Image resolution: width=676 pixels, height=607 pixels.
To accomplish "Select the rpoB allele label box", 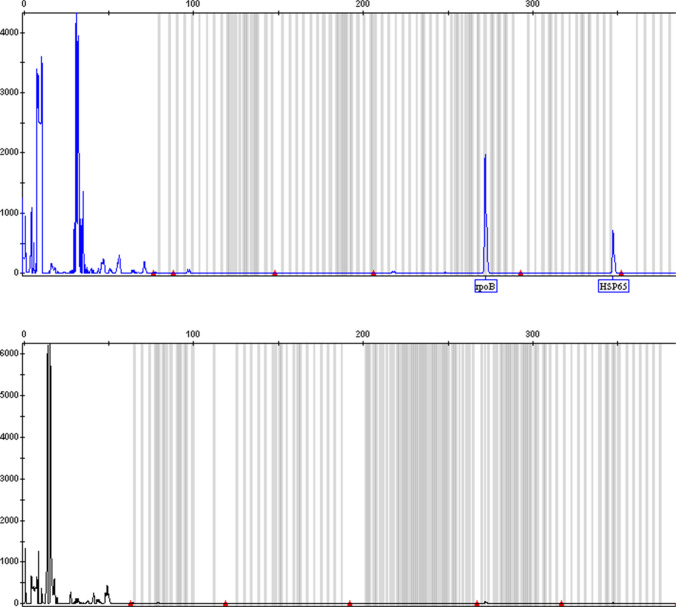I will tap(486, 286).
